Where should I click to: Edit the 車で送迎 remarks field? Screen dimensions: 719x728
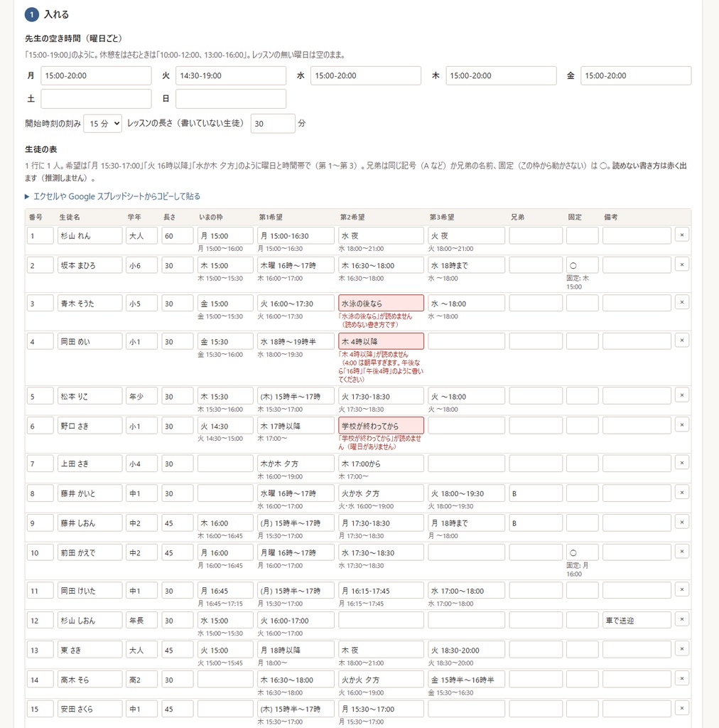[637, 620]
